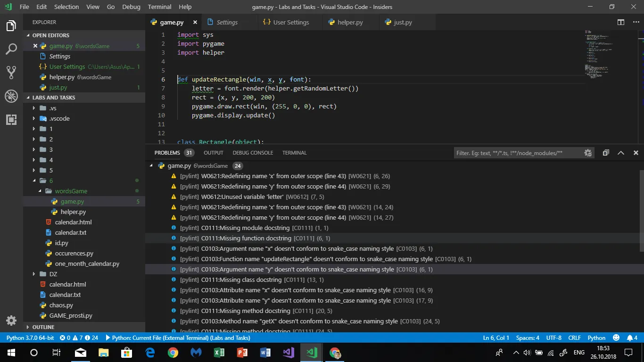The height and width of the screenshot is (362, 644).
Task: Click the split editor icon
Action: pyautogui.click(x=621, y=22)
